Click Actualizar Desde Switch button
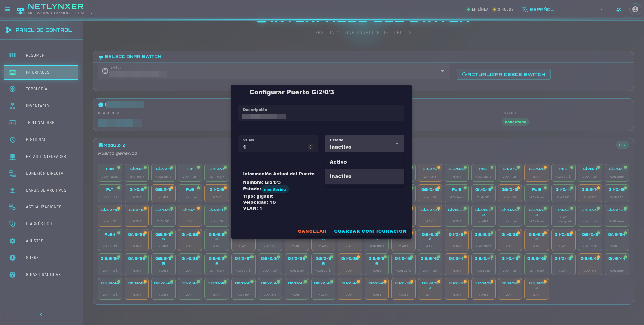Image resolution: width=644 pixels, height=325 pixels. 503,74
